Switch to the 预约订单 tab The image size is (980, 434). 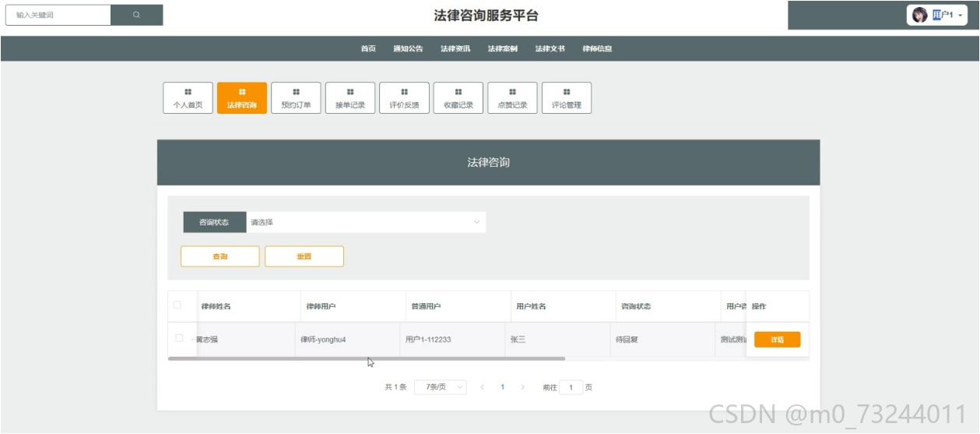(x=296, y=98)
